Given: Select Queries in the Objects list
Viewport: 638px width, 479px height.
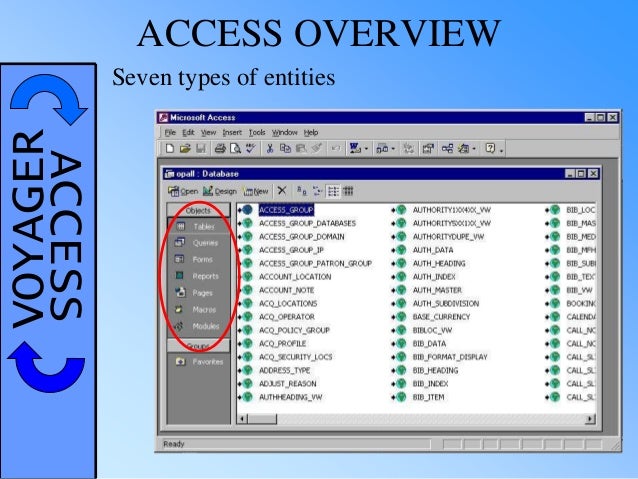Looking at the screenshot, I should click(x=198, y=243).
